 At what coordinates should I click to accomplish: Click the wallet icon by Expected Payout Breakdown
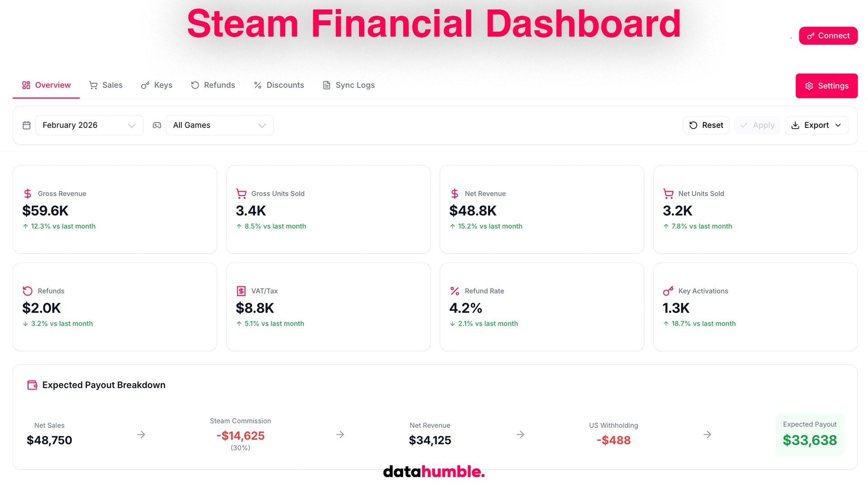32,385
